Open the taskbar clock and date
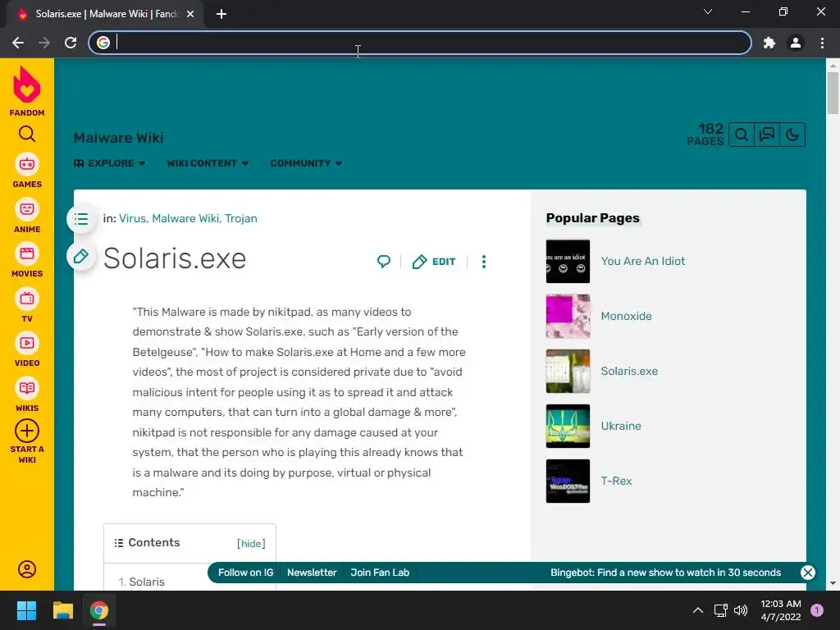The image size is (840, 630). [781, 610]
